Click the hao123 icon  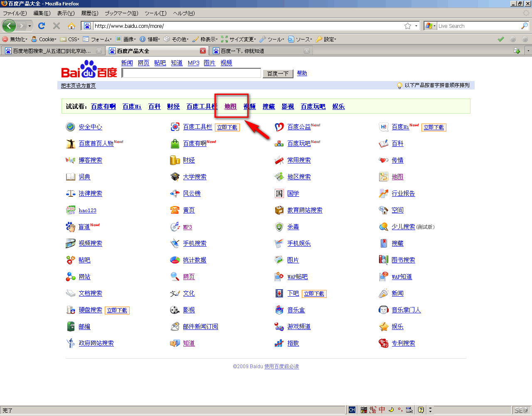pos(71,210)
